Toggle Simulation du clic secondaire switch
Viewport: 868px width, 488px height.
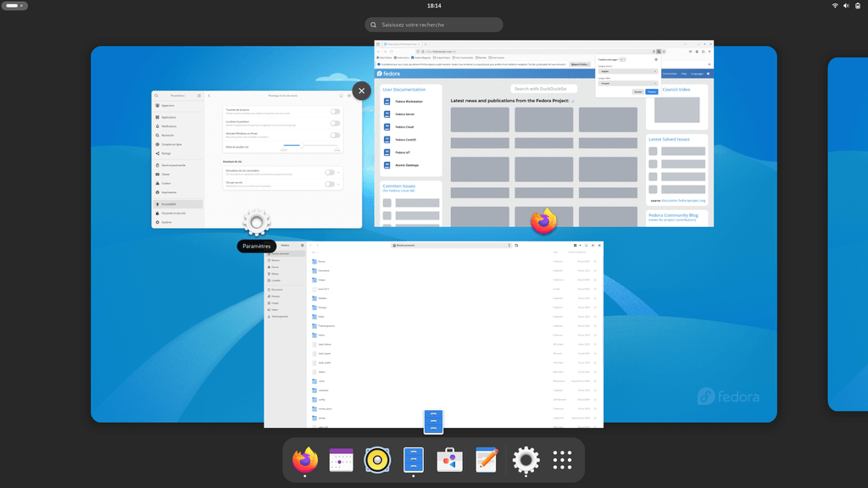click(x=330, y=173)
